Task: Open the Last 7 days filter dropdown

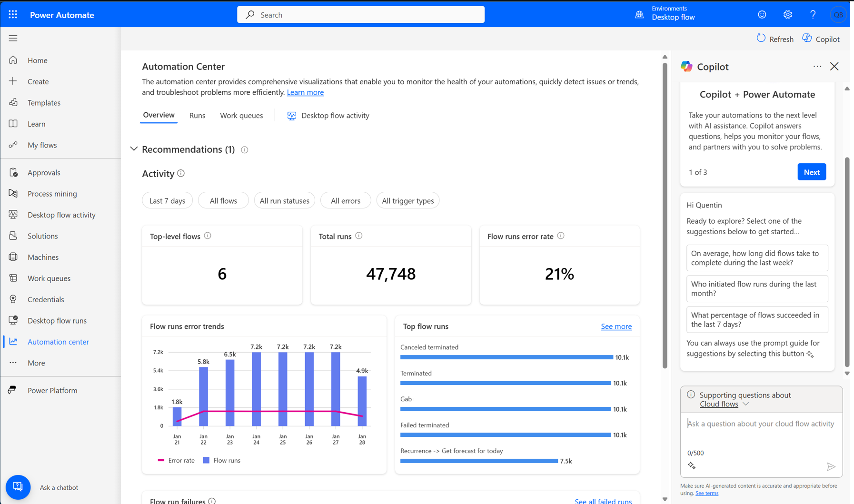Action: (167, 201)
